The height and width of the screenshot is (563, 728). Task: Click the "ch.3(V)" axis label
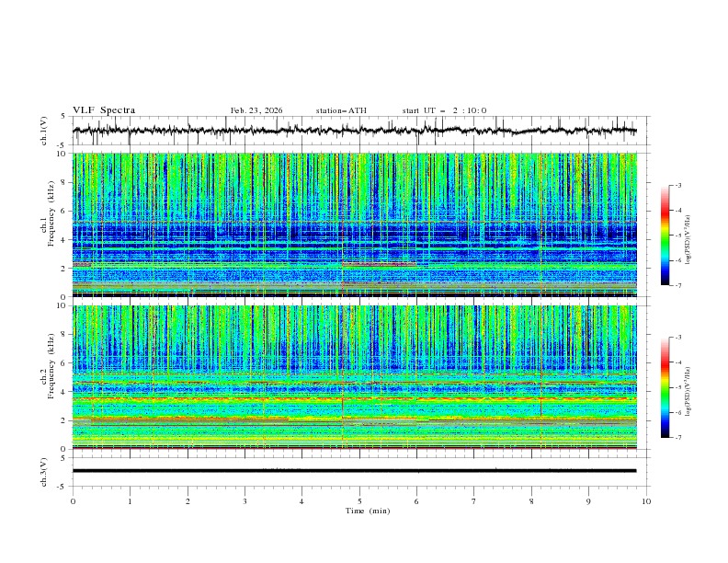44,472
